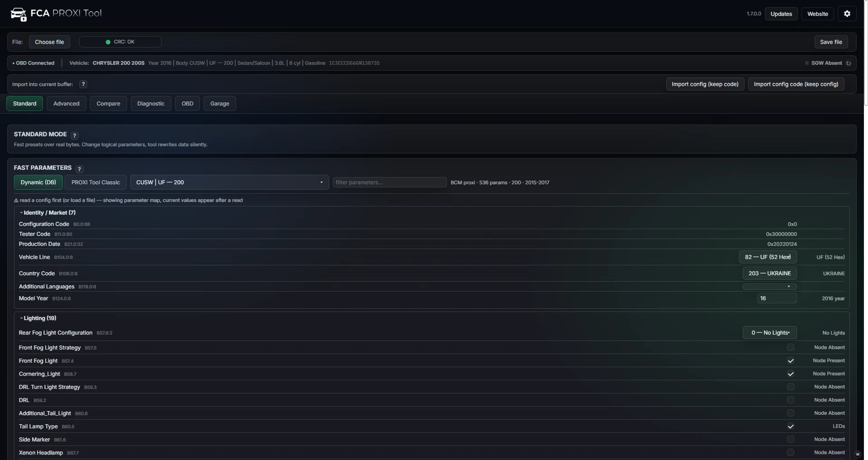Image resolution: width=868 pixels, height=460 pixels.
Task: Select the PROXI Tool Classic source
Action: (95, 182)
